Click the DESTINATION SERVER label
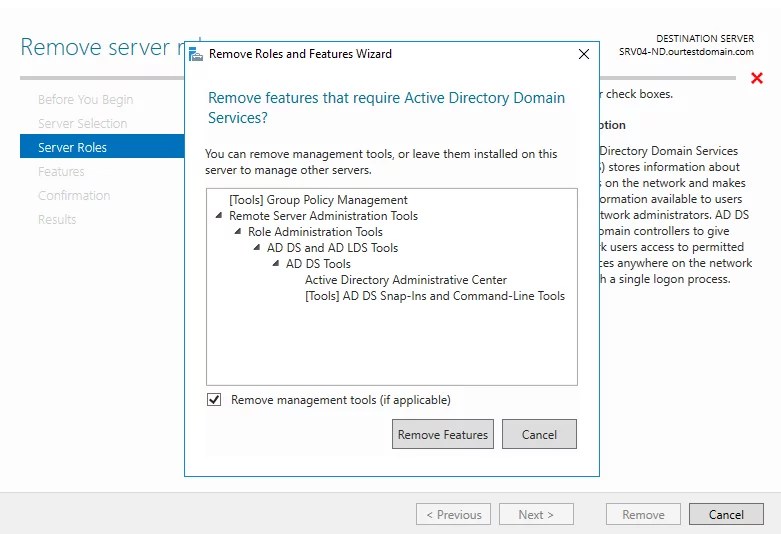This screenshot has width=781, height=534. [705, 38]
